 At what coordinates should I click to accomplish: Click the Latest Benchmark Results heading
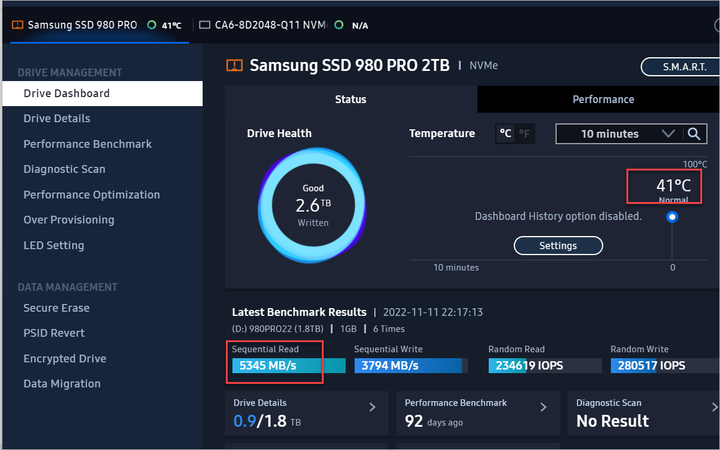click(299, 312)
